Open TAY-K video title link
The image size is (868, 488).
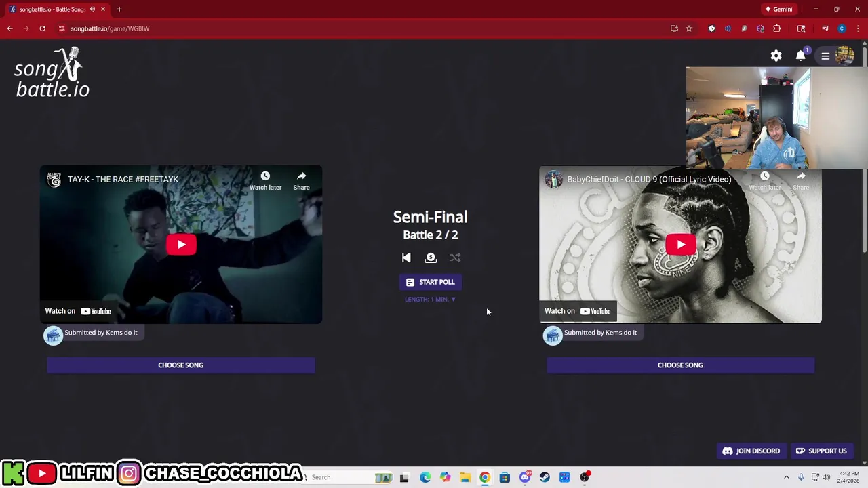click(x=123, y=180)
